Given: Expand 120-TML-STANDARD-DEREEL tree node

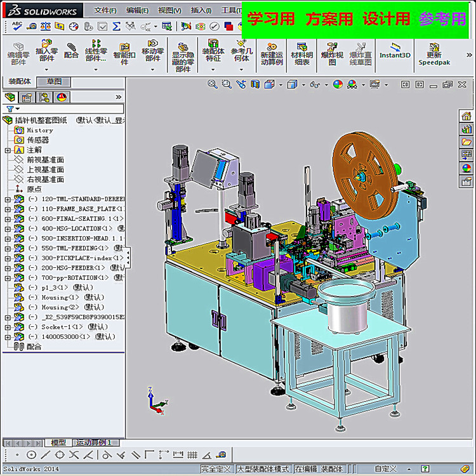Looking at the screenshot, I should [8, 199].
